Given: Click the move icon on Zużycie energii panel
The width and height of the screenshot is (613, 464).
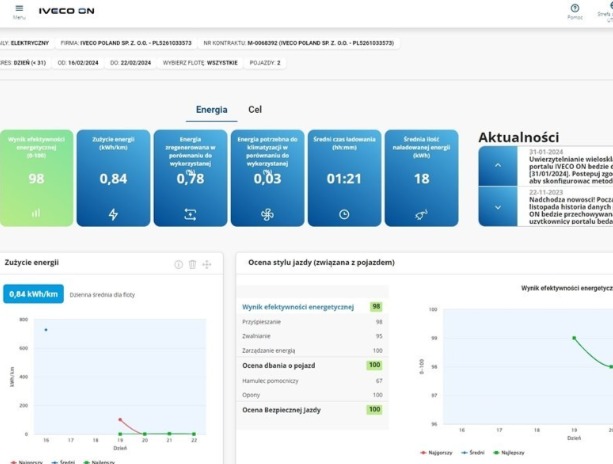Looking at the screenshot, I should tap(207, 264).
